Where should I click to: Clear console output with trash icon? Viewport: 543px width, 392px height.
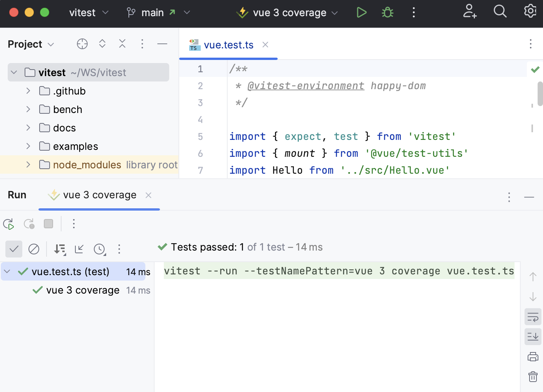(x=533, y=377)
